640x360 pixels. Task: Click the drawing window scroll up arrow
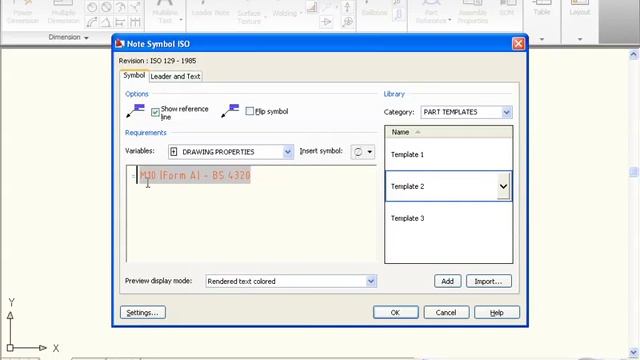click(x=633, y=54)
